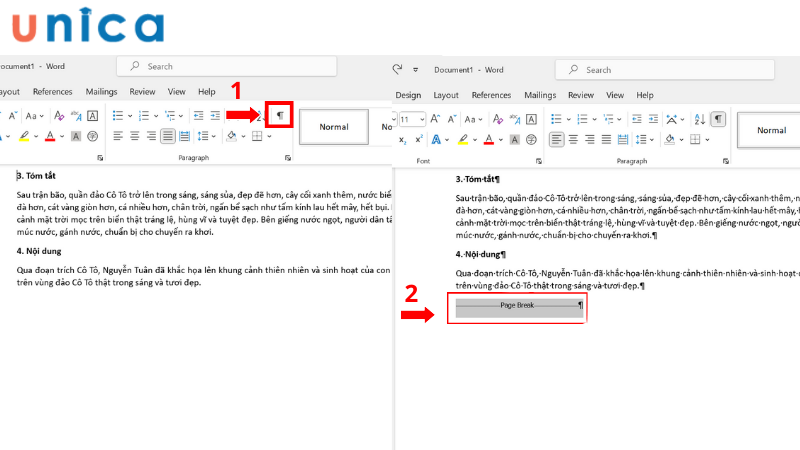Toggle Subscript in right window
The height and width of the screenshot is (450, 800).
pos(403,140)
